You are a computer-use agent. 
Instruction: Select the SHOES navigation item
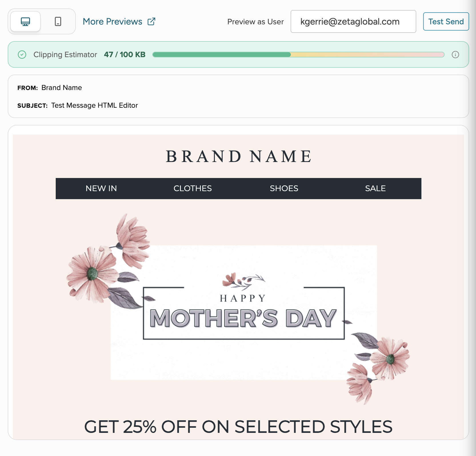pos(284,188)
